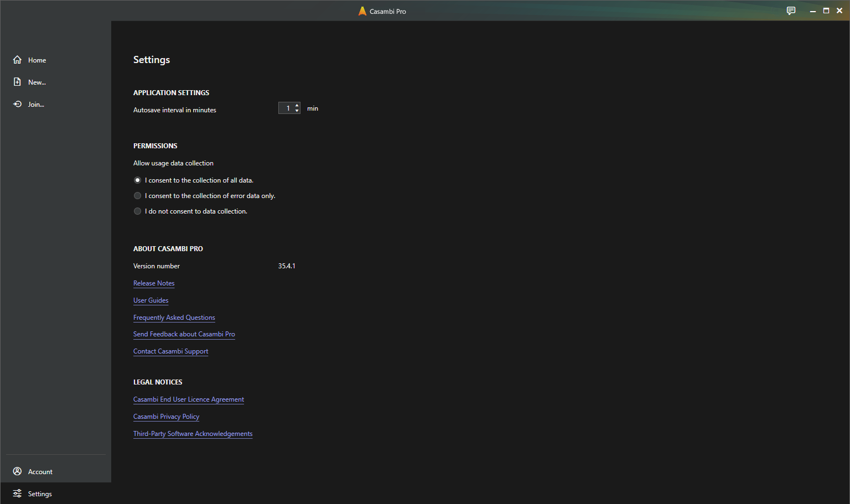The image size is (850, 504).
Task: Open the Release Notes link
Action: (x=154, y=283)
